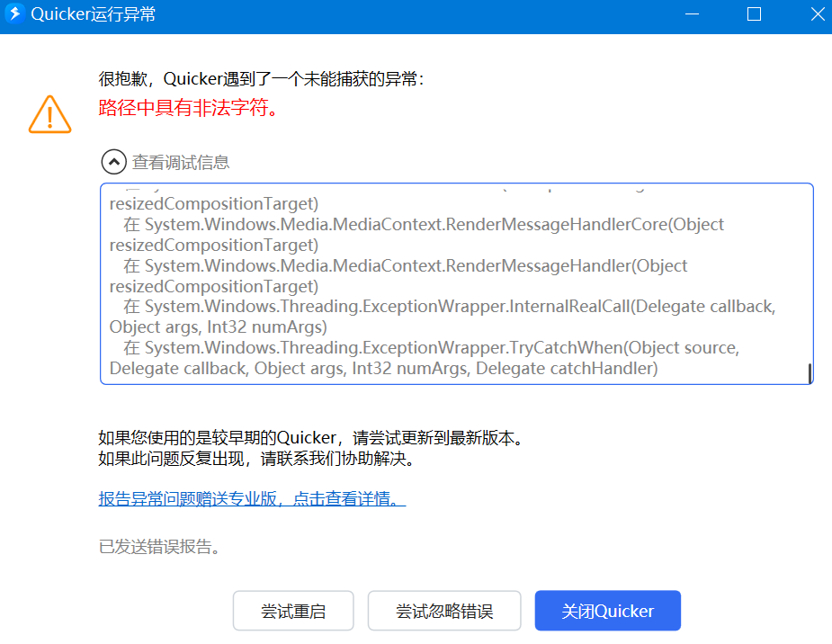Image resolution: width=832 pixels, height=644 pixels.
Task: Click the 已发送错误报告 status text
Action: click(x=159, y=546)
